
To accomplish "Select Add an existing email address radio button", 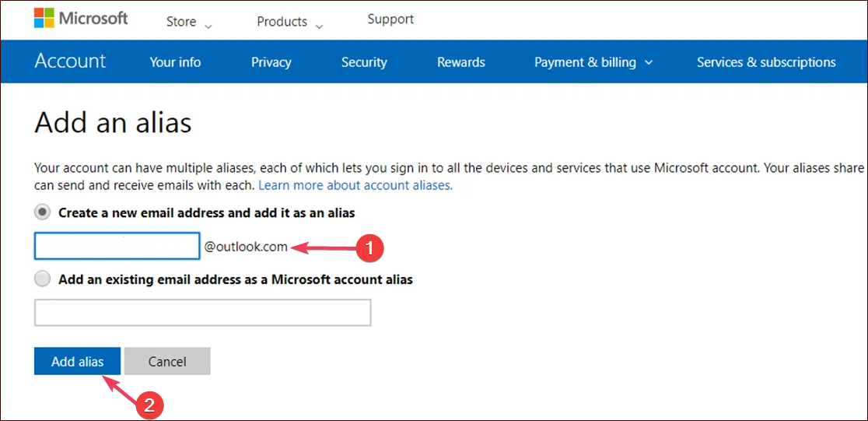I will (43, 279).
